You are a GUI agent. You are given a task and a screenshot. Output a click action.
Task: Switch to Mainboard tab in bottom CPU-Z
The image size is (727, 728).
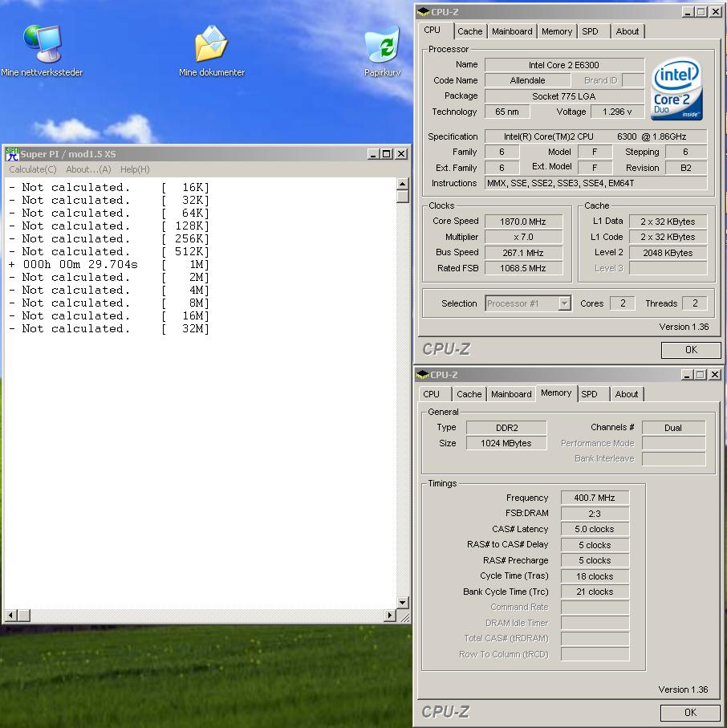pyautogui.click(x=511, y=394)
